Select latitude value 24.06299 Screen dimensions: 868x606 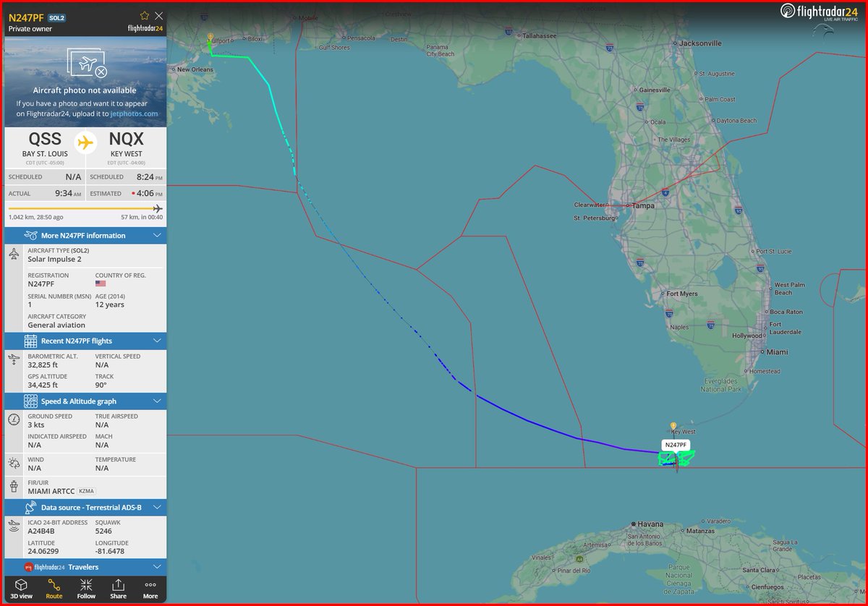[43, 551]
